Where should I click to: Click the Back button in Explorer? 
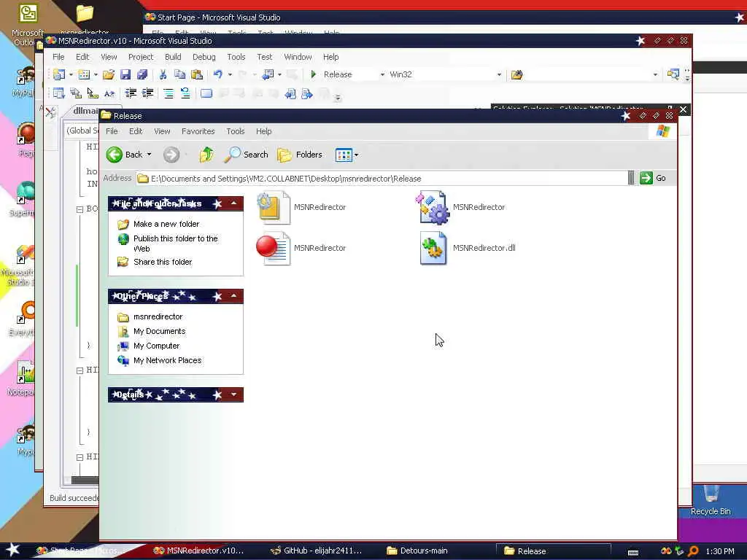[124, 155]
